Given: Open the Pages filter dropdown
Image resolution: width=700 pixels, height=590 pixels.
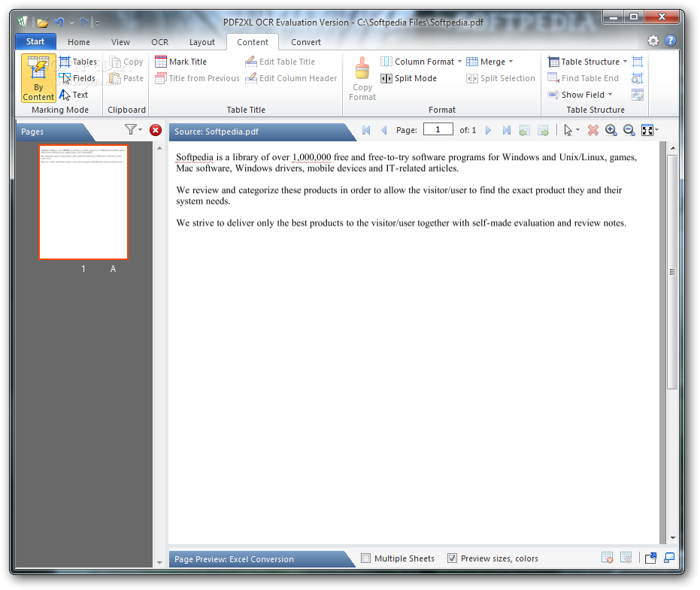Looking at the screenshot, I should [133, 130].
